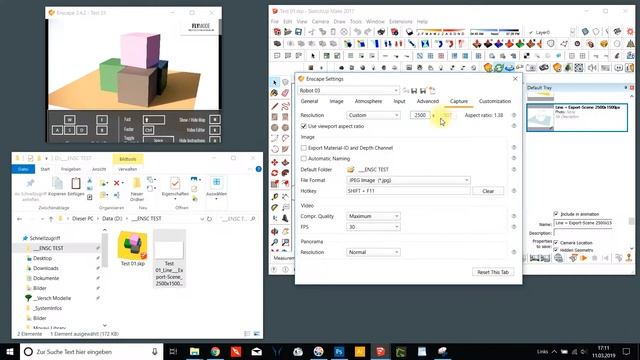The width and height of the screenshot is (640, 360).
Task: Click the Windows Start button
Action: 10,351
